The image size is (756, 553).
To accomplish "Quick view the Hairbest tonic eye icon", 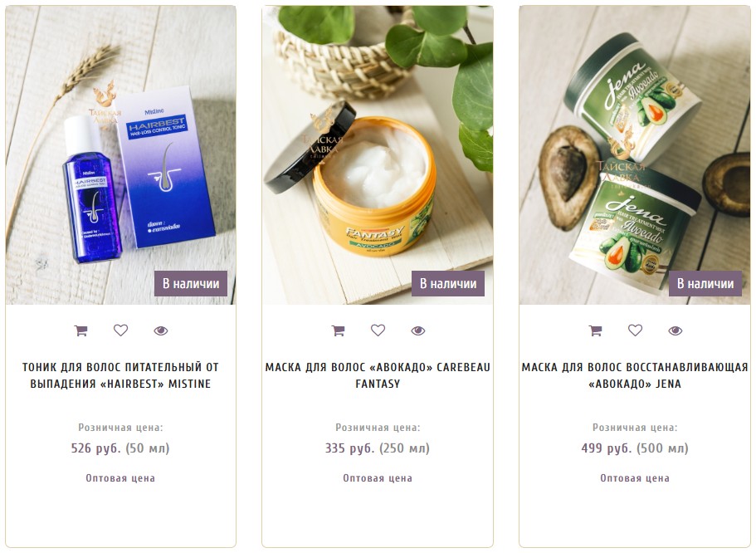I will [x=160, y=330].
